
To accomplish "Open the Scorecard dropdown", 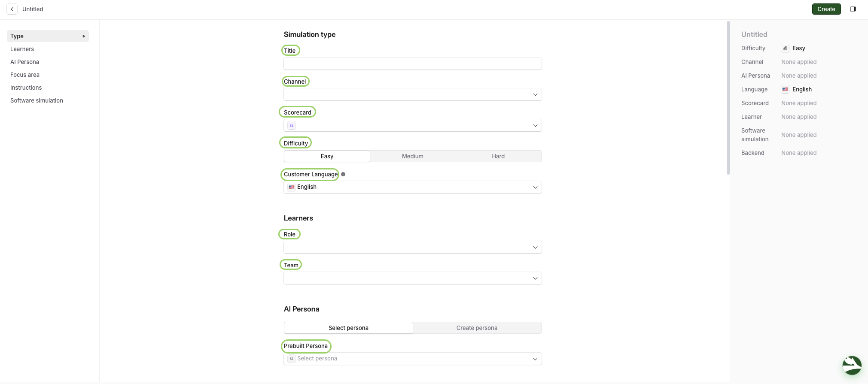I will point(412,125).
